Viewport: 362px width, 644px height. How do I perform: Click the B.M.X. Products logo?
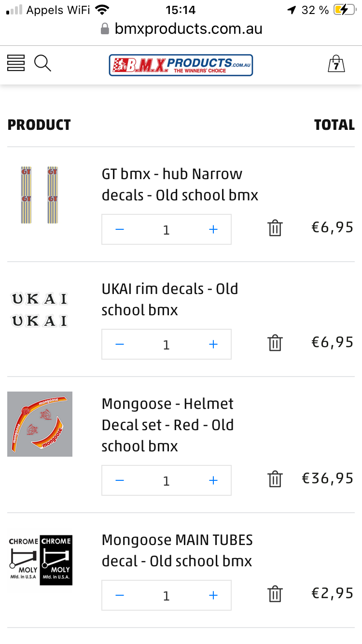[x=181, y=65]
